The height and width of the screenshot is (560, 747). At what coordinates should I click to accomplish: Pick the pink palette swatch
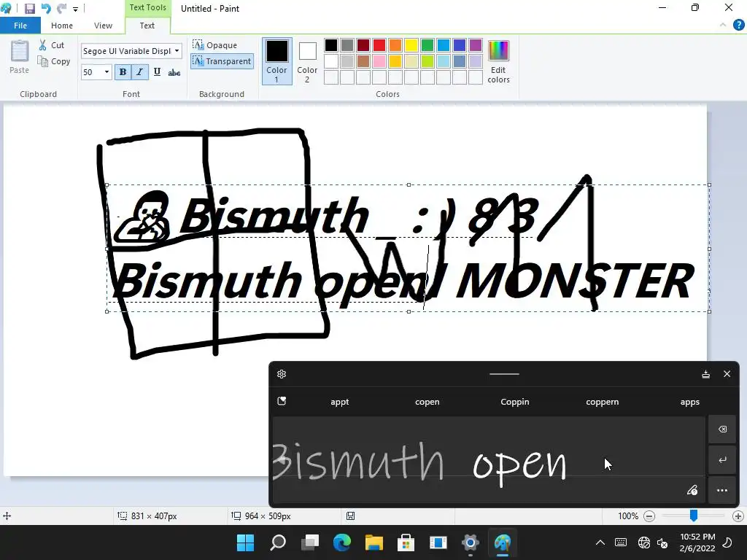point(379,61)
